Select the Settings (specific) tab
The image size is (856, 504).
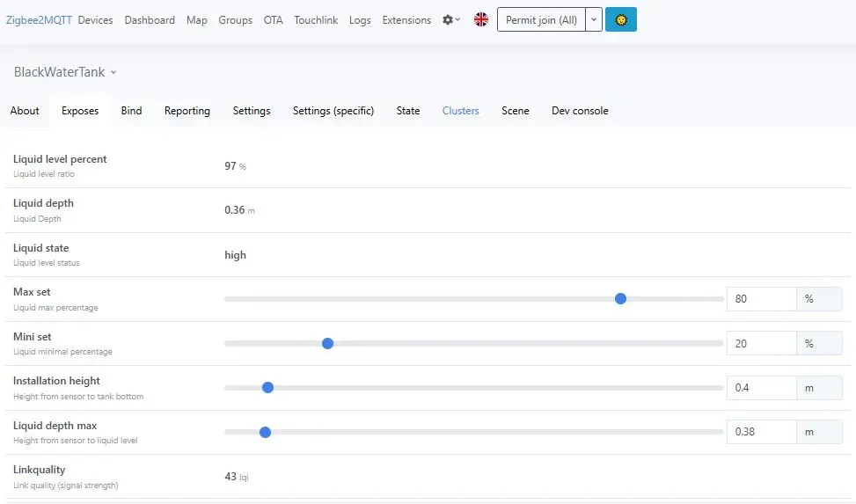tap(333, 111)
